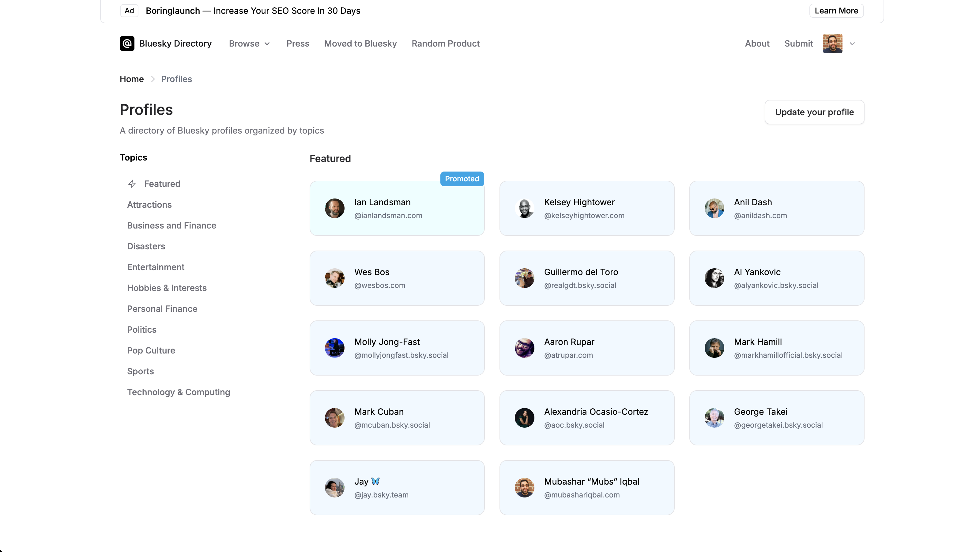Go to Random Product
This screenshot has height=552, width=980.
pyautogui.click(x=446, y=43)
